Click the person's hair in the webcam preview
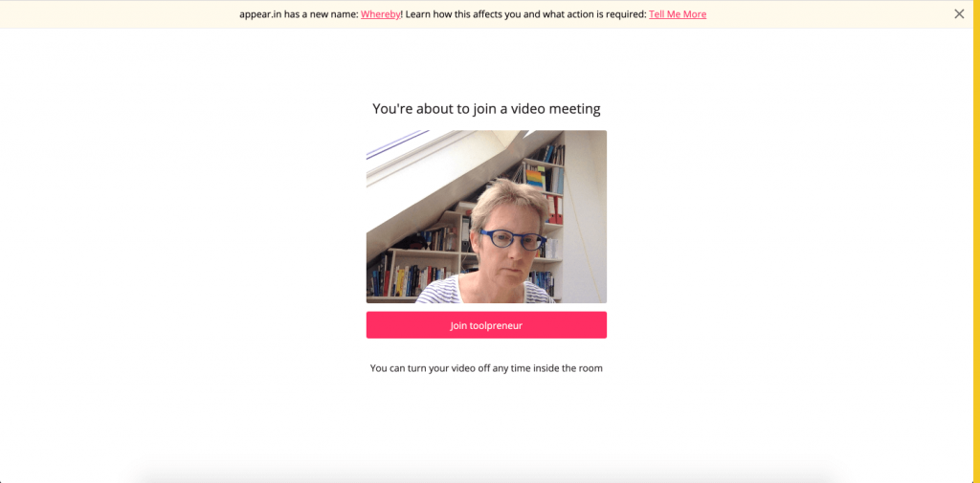The width and height of the screenshot is (980, 483). 505,200
